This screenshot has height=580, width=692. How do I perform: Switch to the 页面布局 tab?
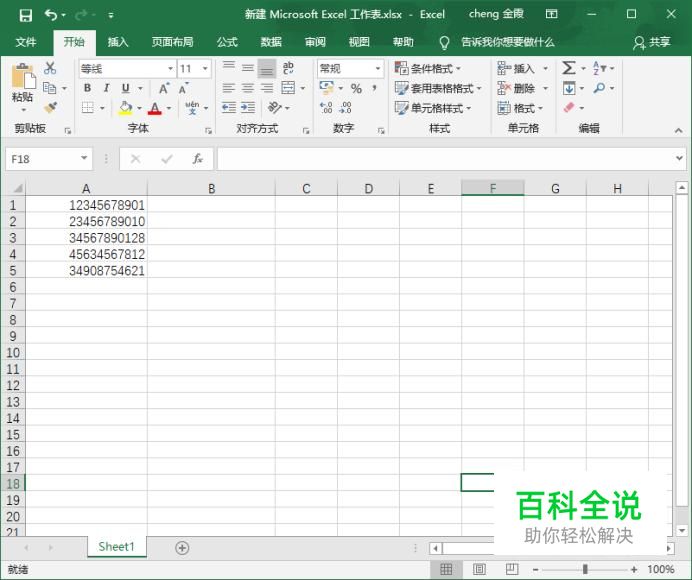173,42
